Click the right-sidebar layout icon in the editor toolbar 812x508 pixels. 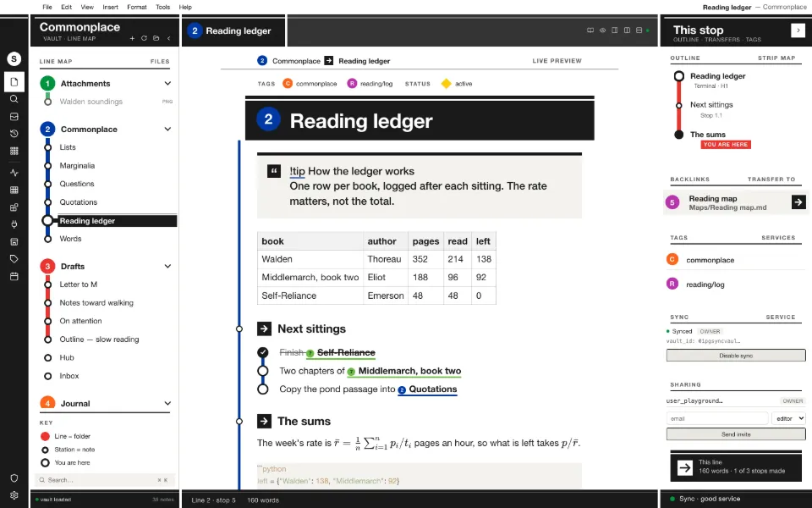tap(615, 30)
